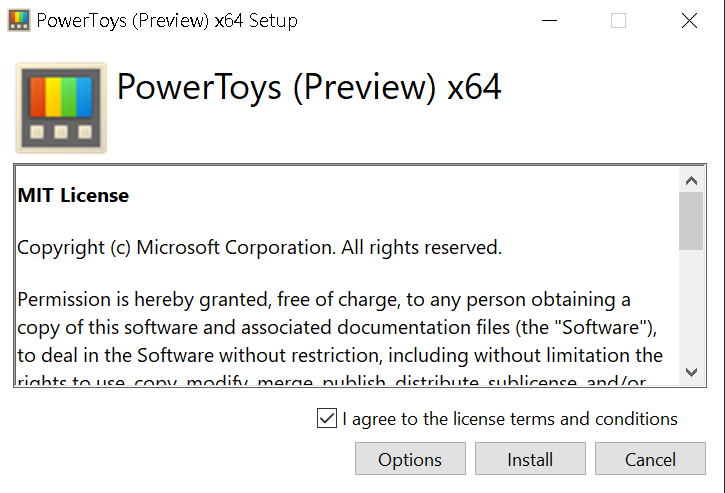Start installation with the Install button
725x493 pixels.
pyautogui.click(x=530, y=459)
